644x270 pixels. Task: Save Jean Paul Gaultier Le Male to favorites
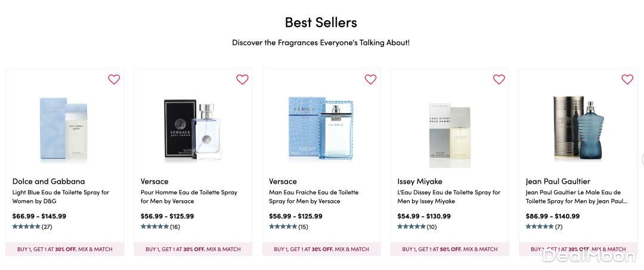pyautogui.click(x=627, y=79)
